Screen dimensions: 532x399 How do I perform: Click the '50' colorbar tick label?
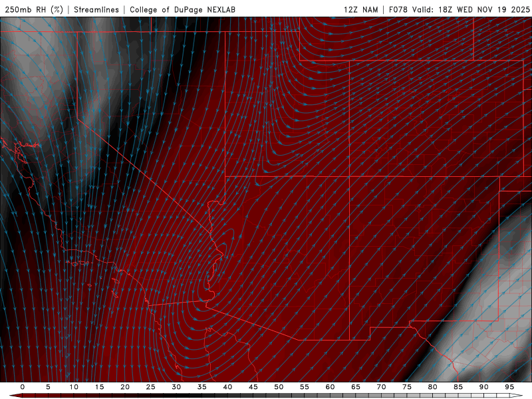tap(279, 387)
